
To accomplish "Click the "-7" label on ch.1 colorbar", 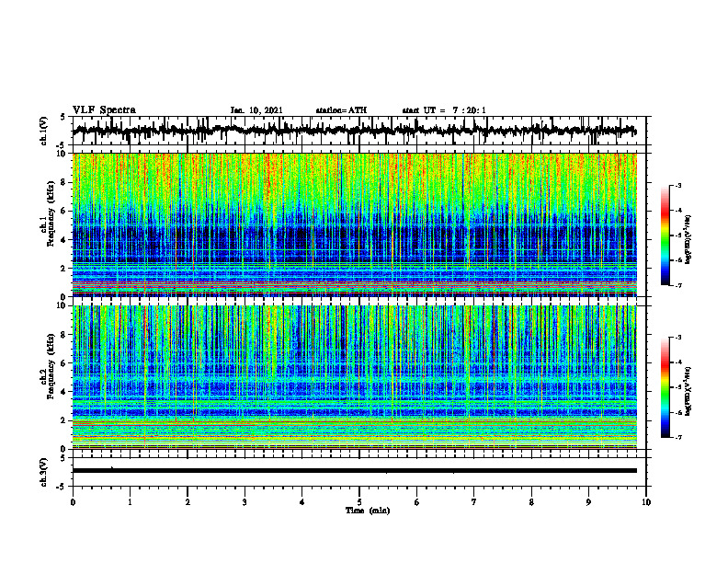I will [x=678, y=285].
